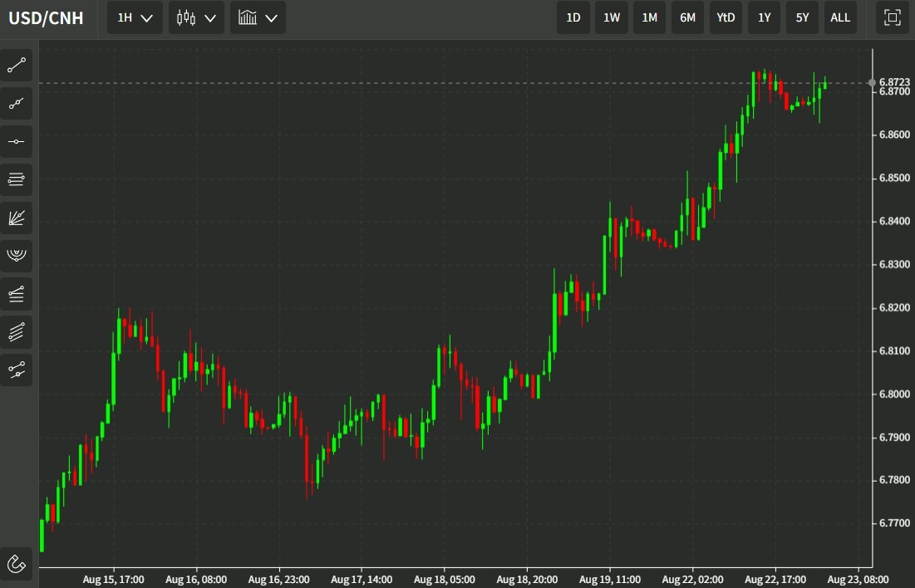Click the Aug 23, 08:00 time label
The width and height of the screenshot is (915, 588).
pos(858,579)
